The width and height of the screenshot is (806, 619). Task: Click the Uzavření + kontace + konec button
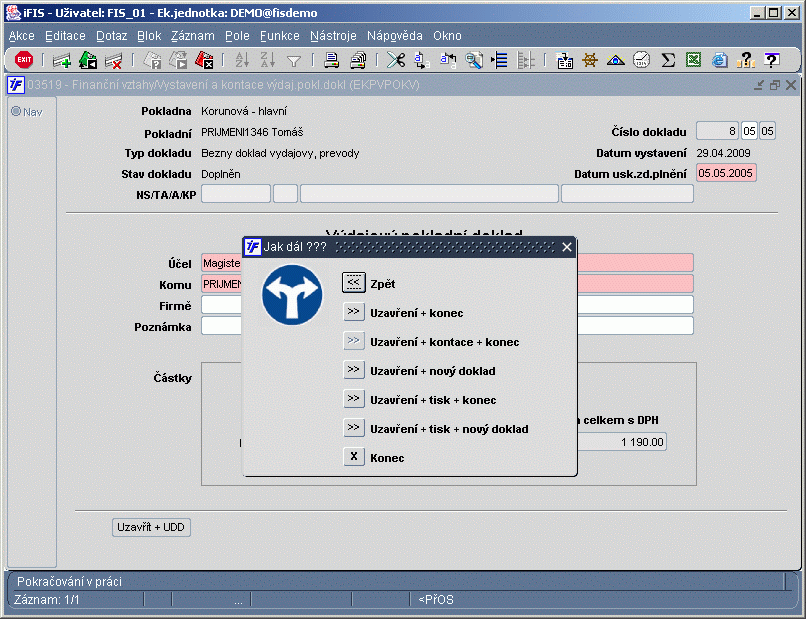(x=354, y=341)
